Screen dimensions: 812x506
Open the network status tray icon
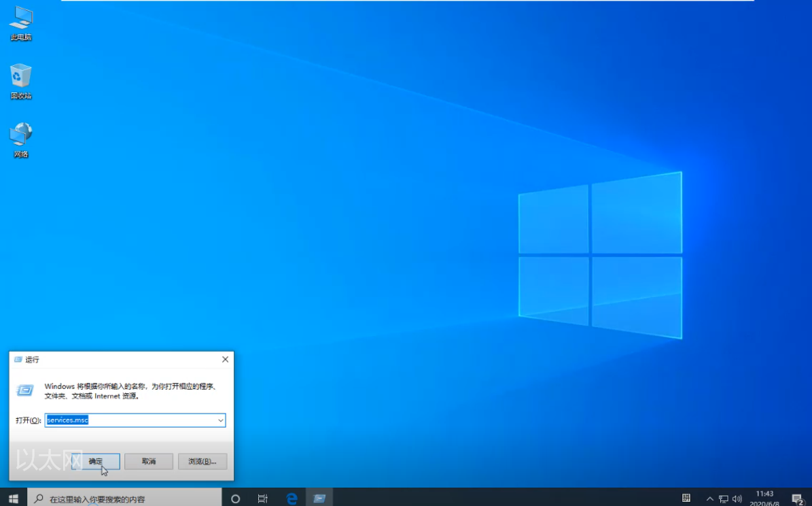724,499
